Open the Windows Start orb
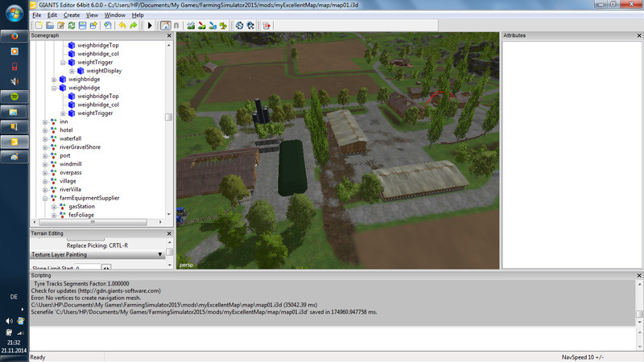644x362 pixels. tap(14, 14)
